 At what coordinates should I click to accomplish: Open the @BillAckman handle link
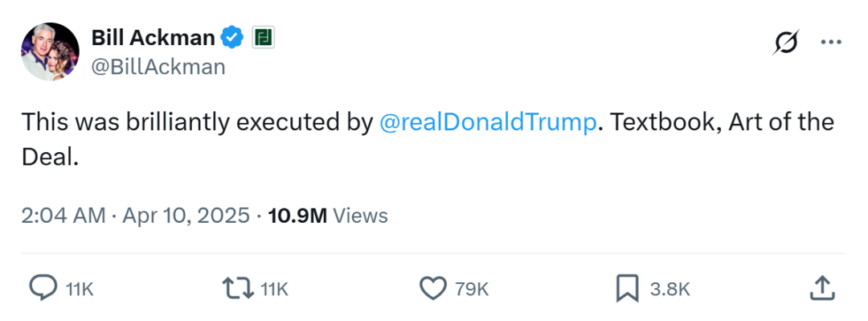pos(158,67)
